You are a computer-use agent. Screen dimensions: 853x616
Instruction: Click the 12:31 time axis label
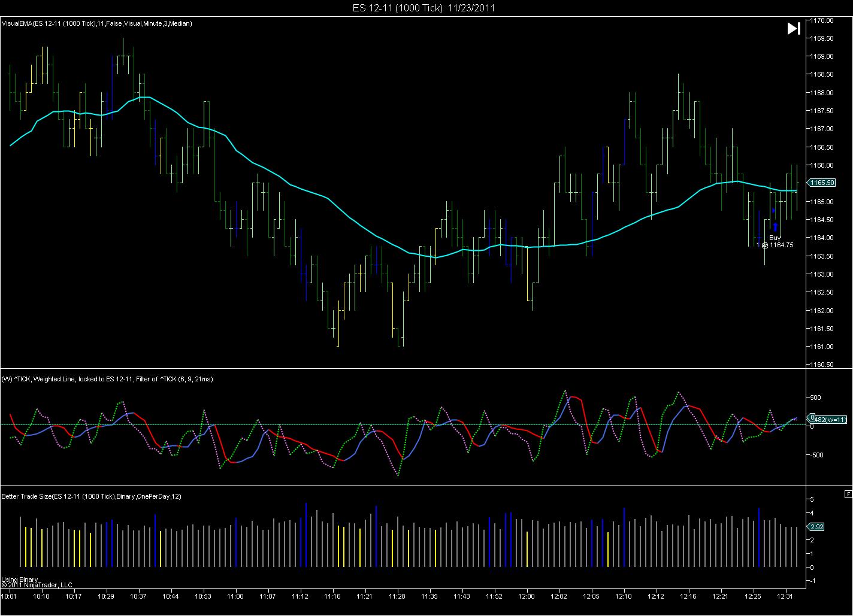click(785, 596)
